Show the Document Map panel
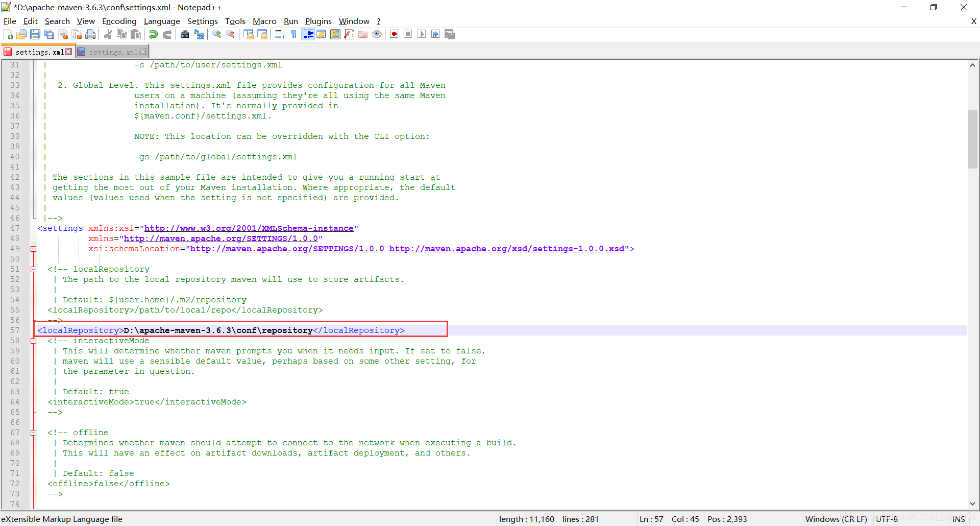980x526 pixels. (x=335, y=34)
